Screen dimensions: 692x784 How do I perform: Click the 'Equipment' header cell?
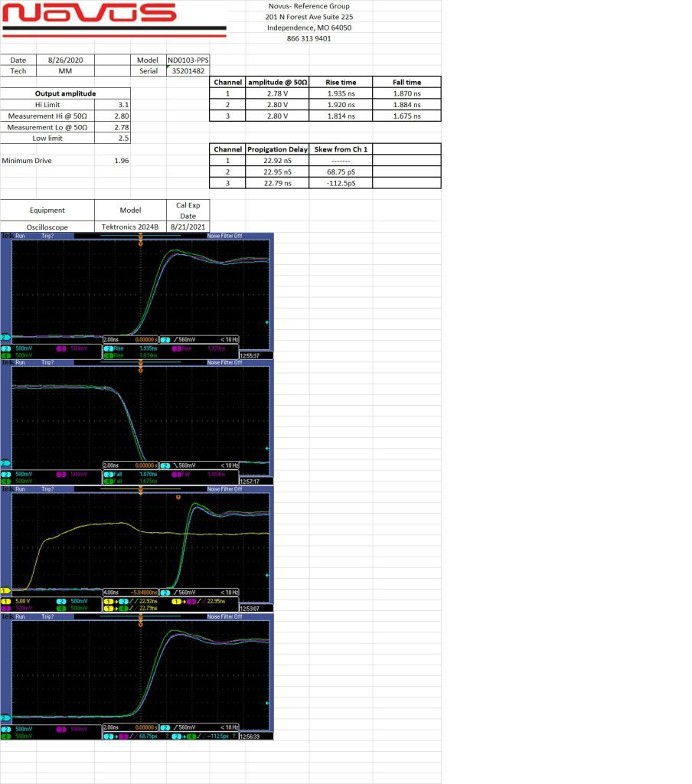pyautogui.click(x=47, y=211)
